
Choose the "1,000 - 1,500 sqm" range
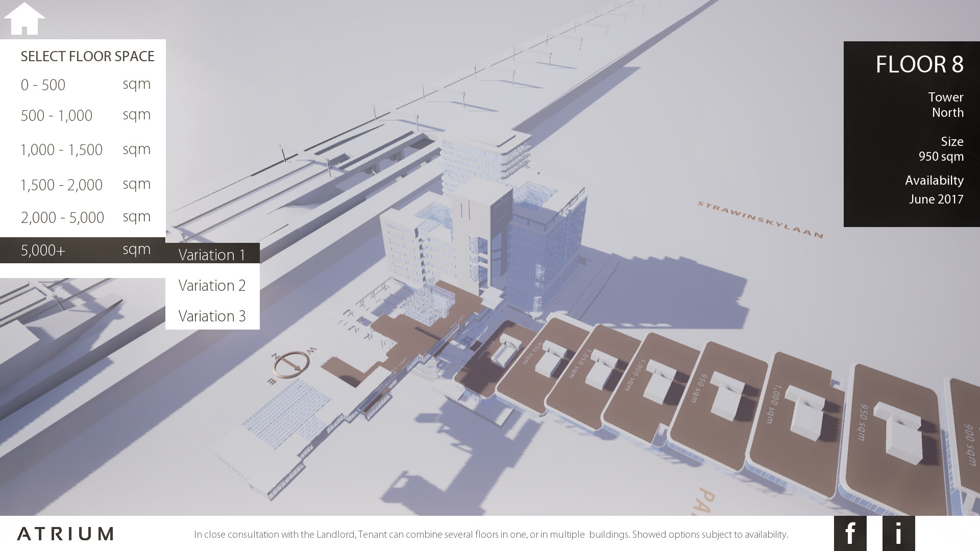click(x=61, y=149)
